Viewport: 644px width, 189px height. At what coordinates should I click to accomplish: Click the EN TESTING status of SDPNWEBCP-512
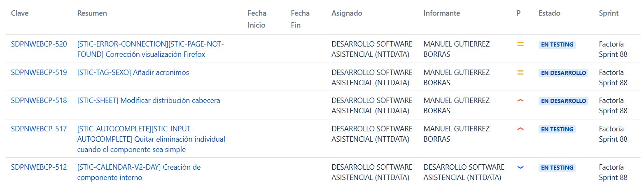tap(557, 168)
